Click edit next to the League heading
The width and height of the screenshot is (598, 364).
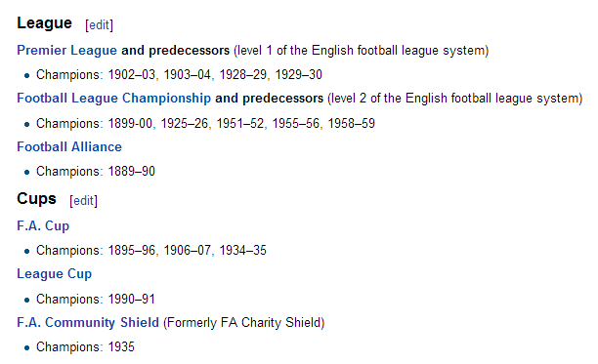click(x=99, y=25)
